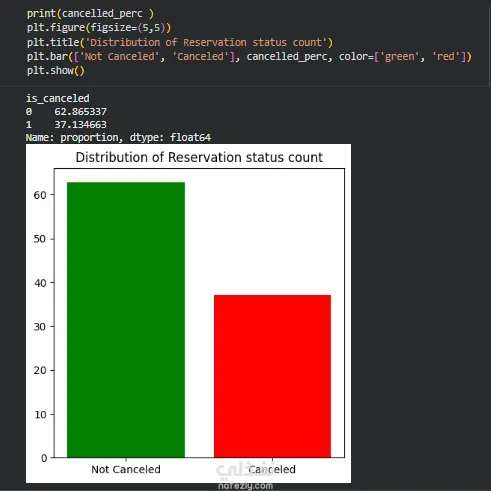Image resolution: width=491 pixels, height=491 pixels.
Task: Click the 'Name: proportion, dtype: float64' line
Action: pyautogui.click(x=118, y=137)
